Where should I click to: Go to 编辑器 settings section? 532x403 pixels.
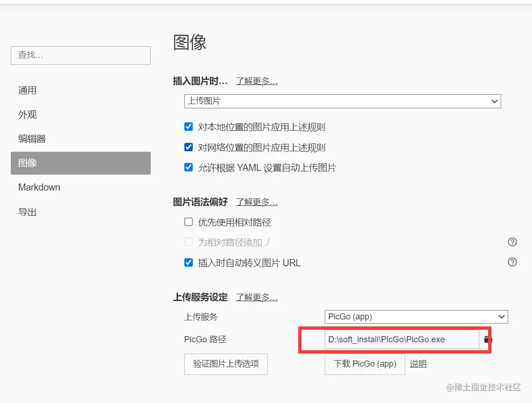[x=80, y=139]
